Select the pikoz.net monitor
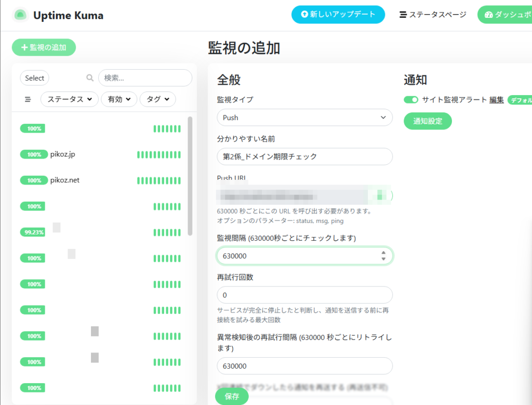This screenshot has width=532, height=405. [x=100, y=180]
